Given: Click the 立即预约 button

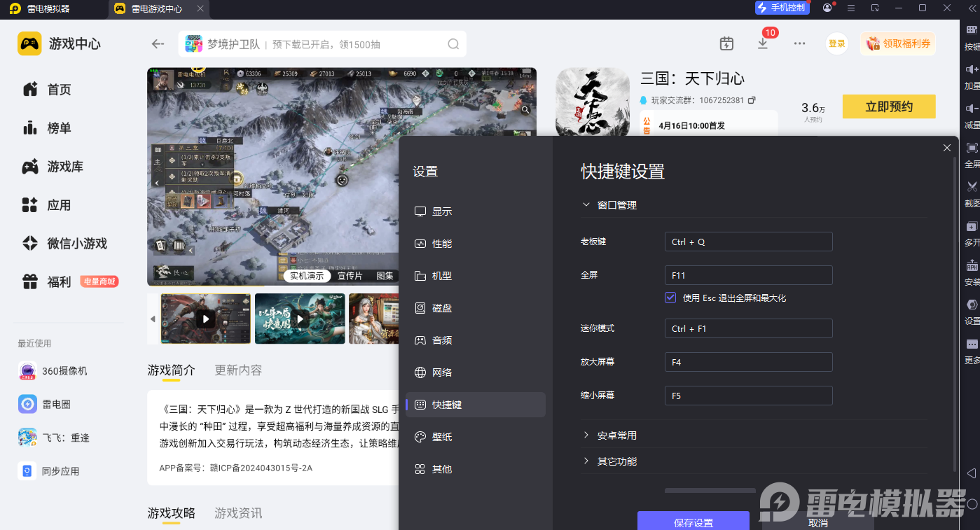Looking at the screenshot, I should [889, 107].
